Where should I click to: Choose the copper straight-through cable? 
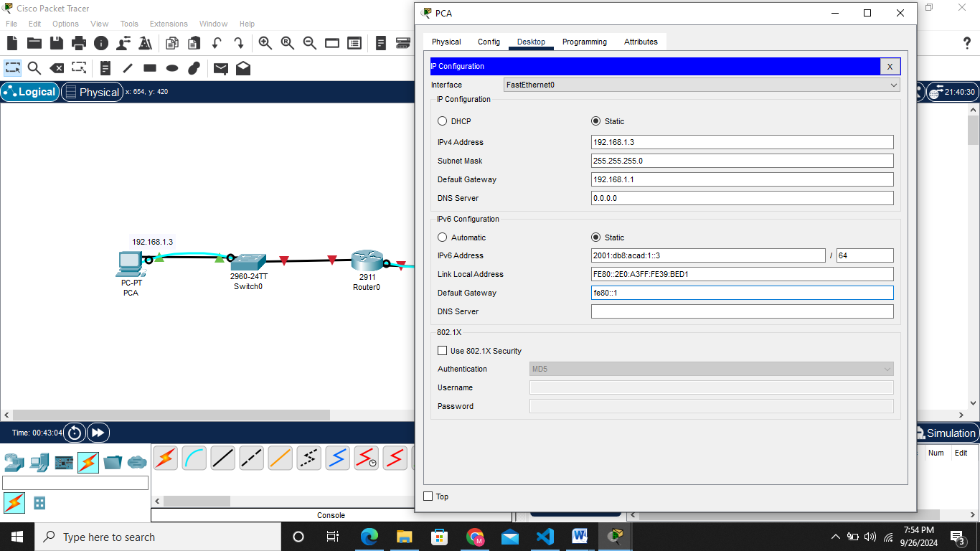coord(222,458)
